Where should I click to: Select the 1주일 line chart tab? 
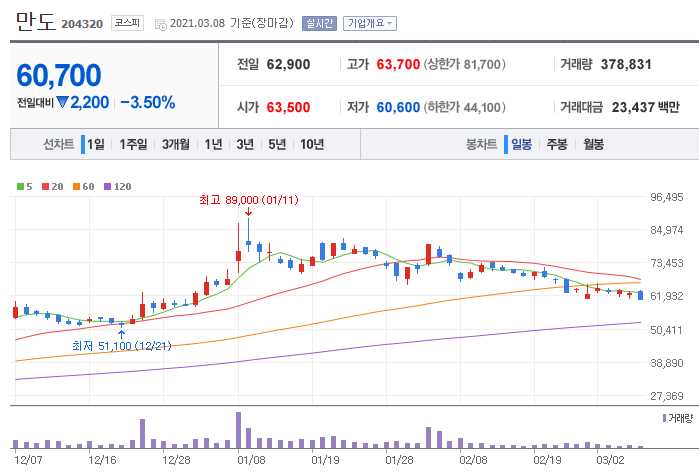tap(133, 144)
